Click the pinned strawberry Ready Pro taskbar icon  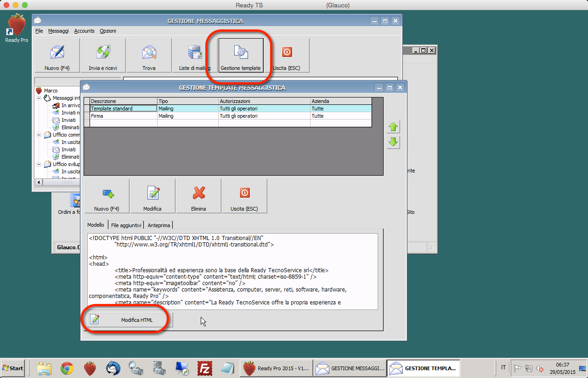tap(90, 368)
